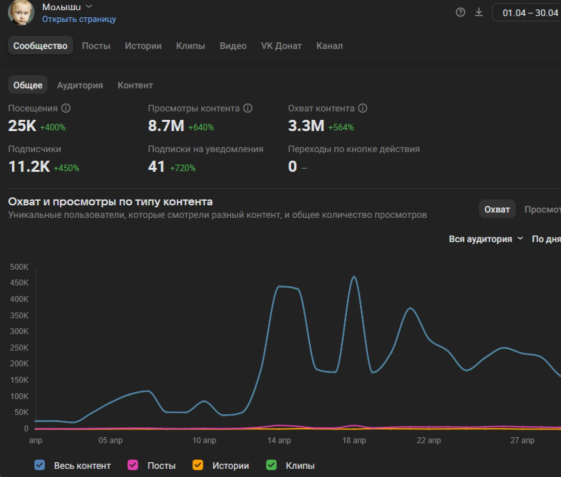Switch to the Клипы tab
561x477 pixels.
click(190, 46)
